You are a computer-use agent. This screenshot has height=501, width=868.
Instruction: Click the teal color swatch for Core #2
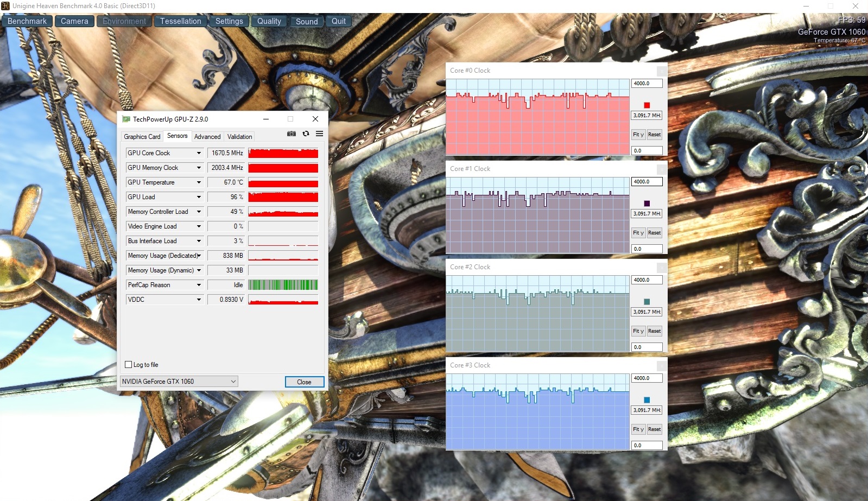click(647, 302)
